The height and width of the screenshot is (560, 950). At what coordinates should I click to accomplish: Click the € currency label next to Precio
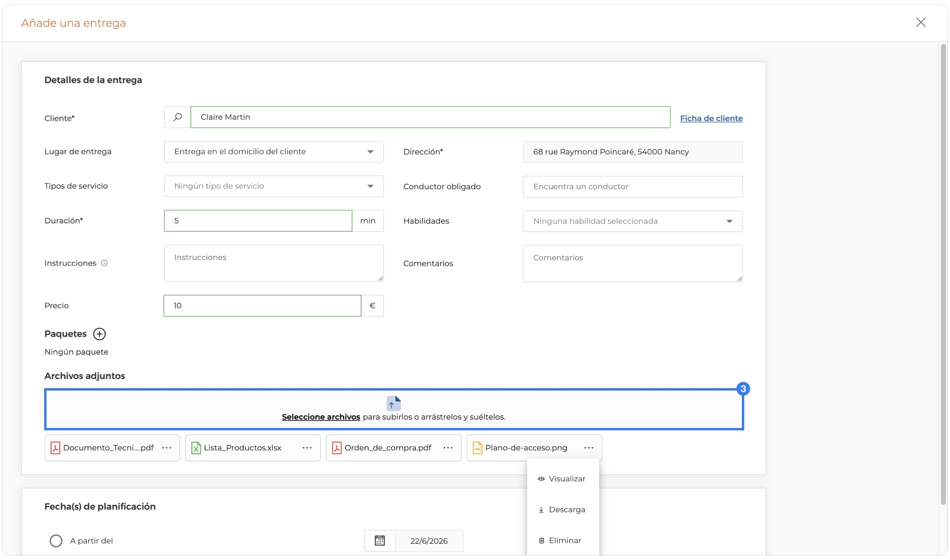pyautogui.click(x=372, y=306)
